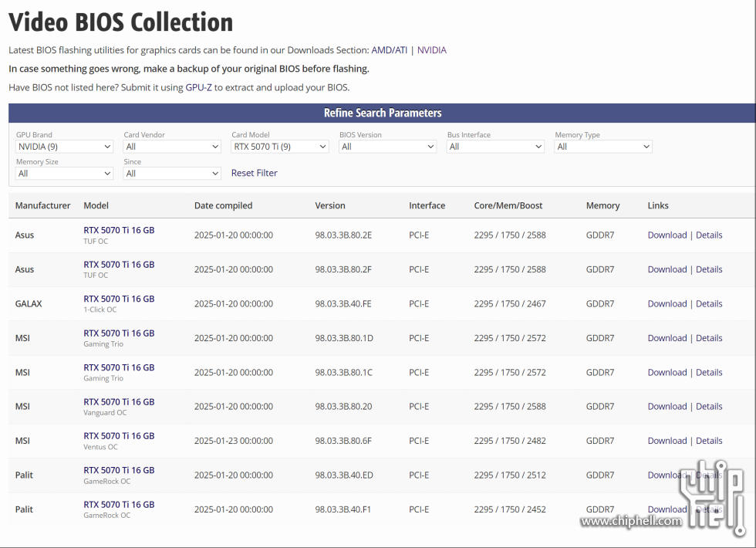
Task: Open the GPU Brand dropdown
Action: tap(65, 147)
